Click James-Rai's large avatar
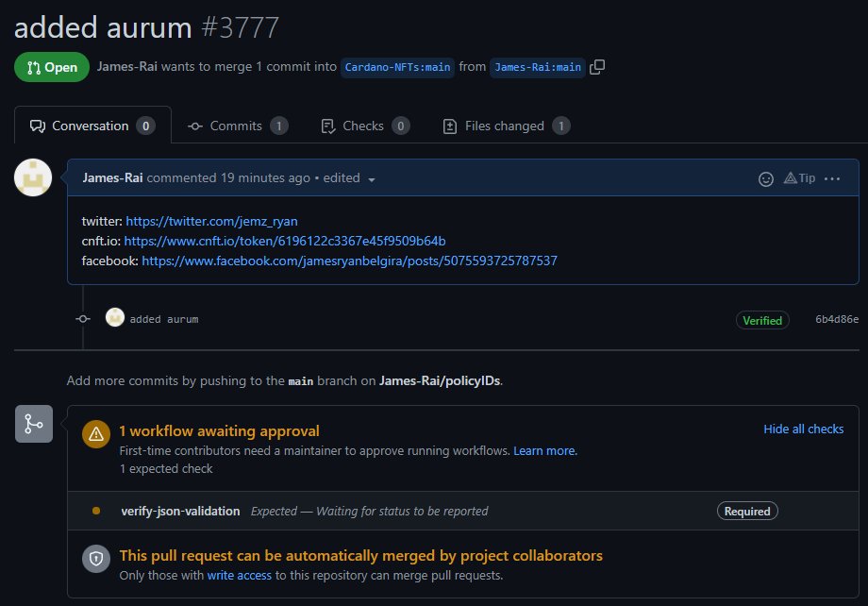This screenshot has width=868, height=606. (x=33, y=177)
